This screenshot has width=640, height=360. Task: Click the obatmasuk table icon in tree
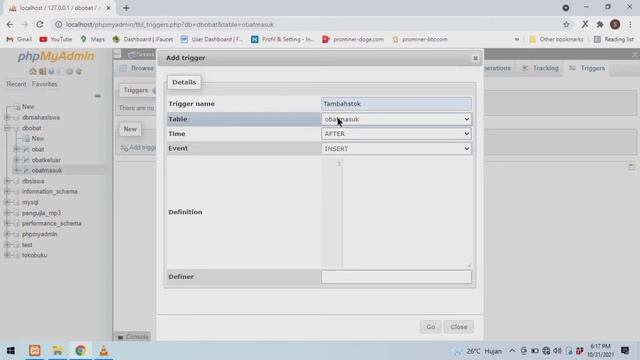coord(26,171)
